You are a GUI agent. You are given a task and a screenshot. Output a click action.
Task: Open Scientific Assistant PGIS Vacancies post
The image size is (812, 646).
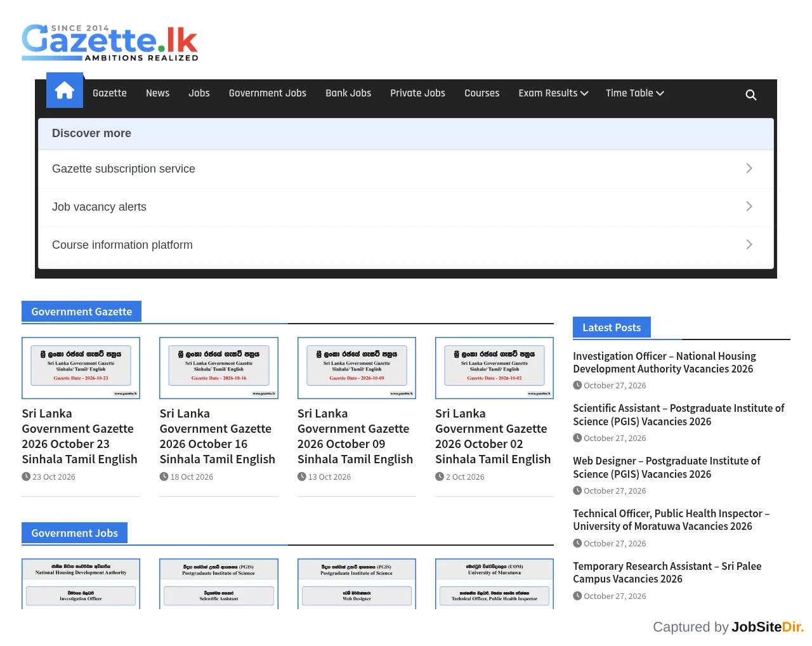point(679,415)
